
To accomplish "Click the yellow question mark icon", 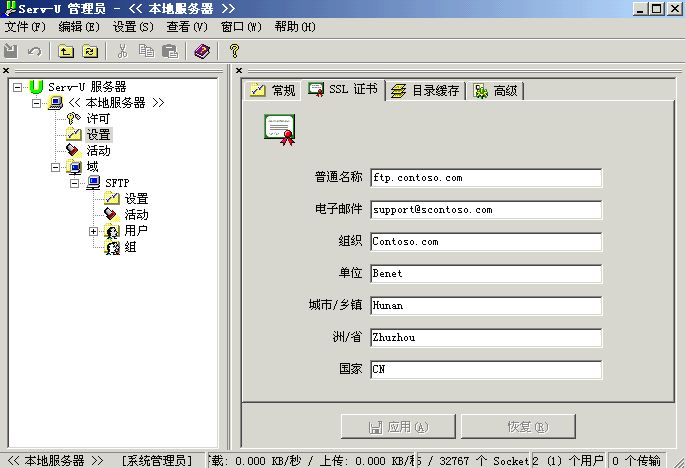I will pyautogui.click(x=234, y=51).
